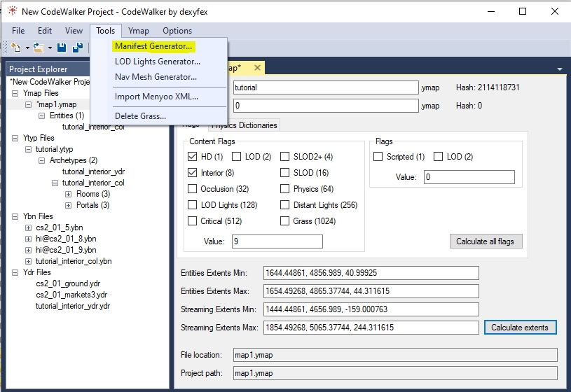The width and height of the screenshot is (571, 392).
Task: Click the Save file toolbar icon
Action: (62, 48)
